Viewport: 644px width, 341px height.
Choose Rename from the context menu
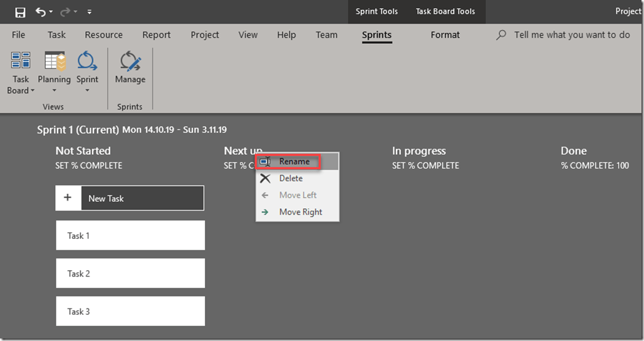point(294,162)
